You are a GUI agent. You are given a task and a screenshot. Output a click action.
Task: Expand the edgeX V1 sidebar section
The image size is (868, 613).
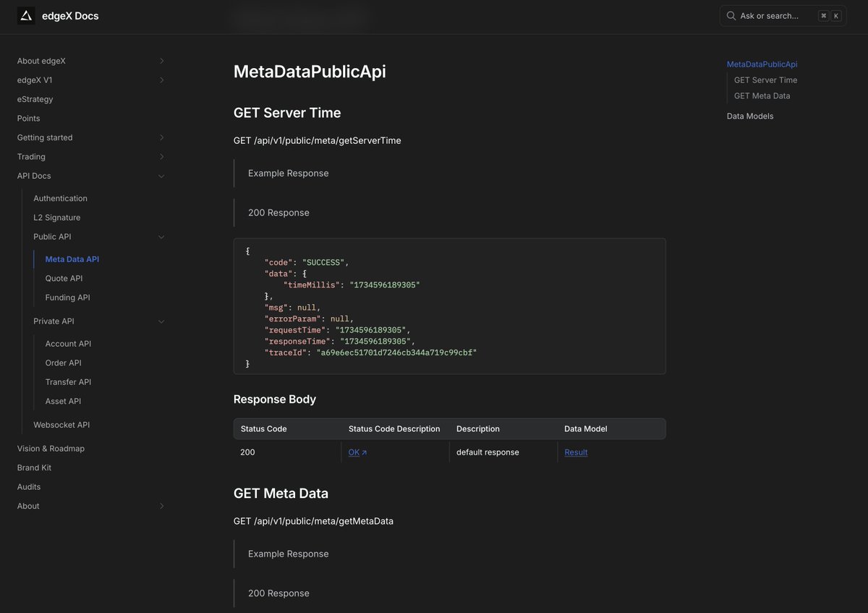pos(161,80)
